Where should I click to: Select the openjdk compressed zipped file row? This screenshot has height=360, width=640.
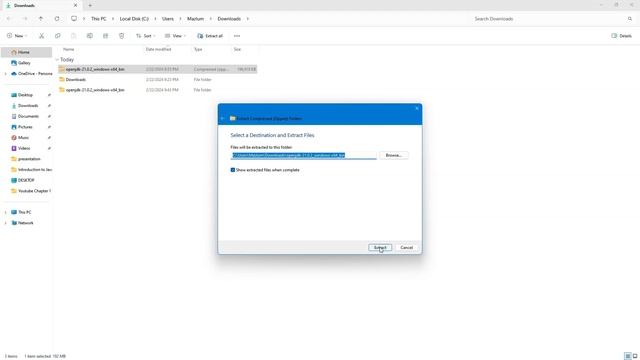[157, 69]
